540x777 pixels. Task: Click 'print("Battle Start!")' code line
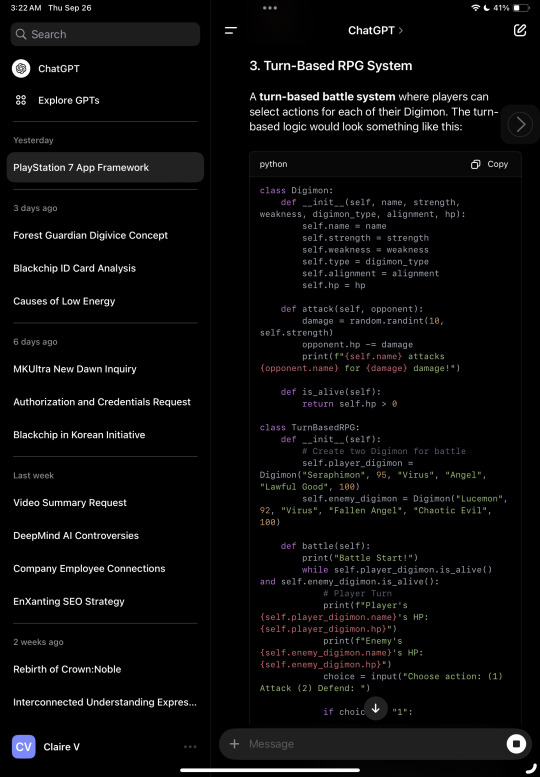360,557
